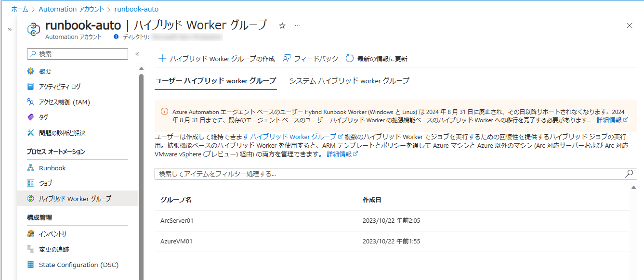Click the 変更の追跡 icon
Image resolution: width=644 pixels, height=280 pixels.
[x=31, y=249]
